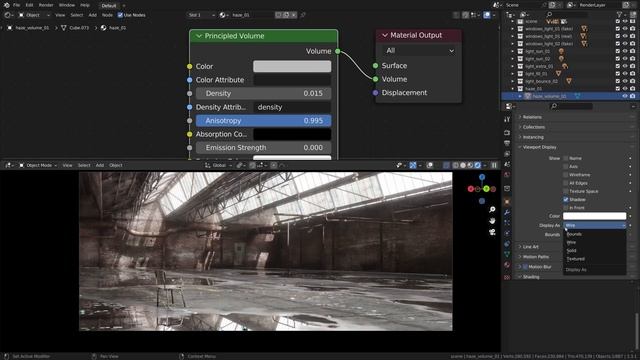This screenshot has height=360, width=640.
Task: Hide haze_volume_01 with its eye icon
Action: click(625, 96)
